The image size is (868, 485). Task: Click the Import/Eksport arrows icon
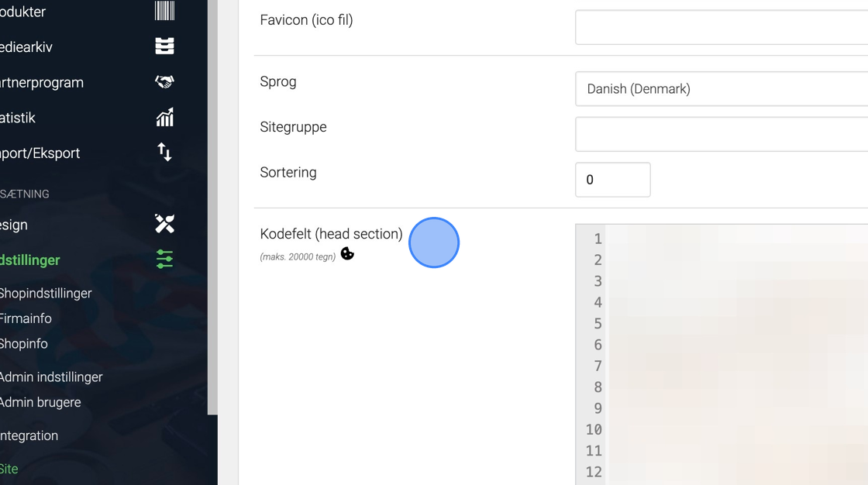pos(164,152)
